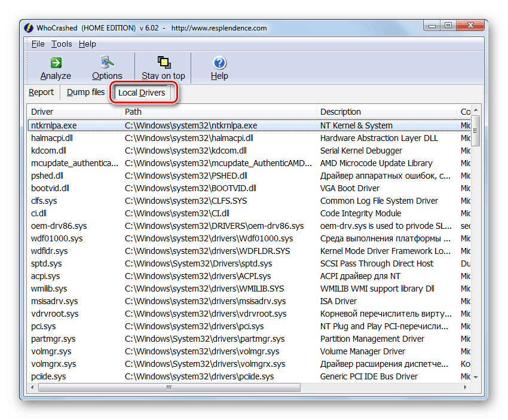Select the msisadrv.sys driver row
The height and width of the screenshot is (420, 508).
pos(249,302)
